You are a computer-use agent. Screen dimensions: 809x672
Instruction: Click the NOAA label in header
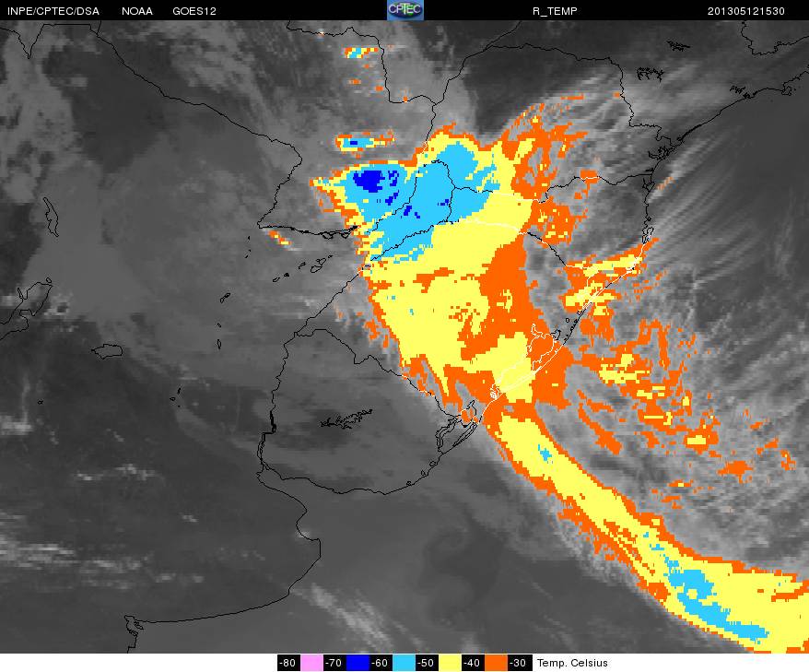tap(136, 11)
